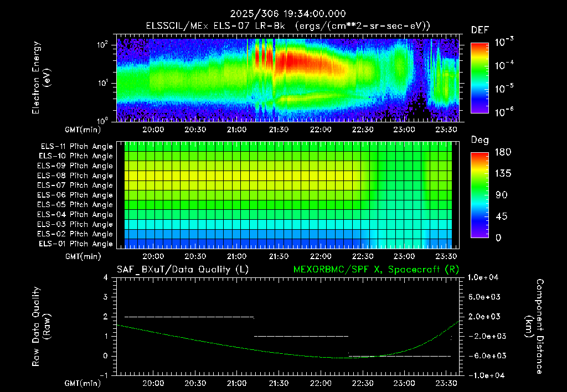Viewport: 567px width, 392px height.
Task: Click the 2 tick on data quality axis
Action: (x=106, y=316)
